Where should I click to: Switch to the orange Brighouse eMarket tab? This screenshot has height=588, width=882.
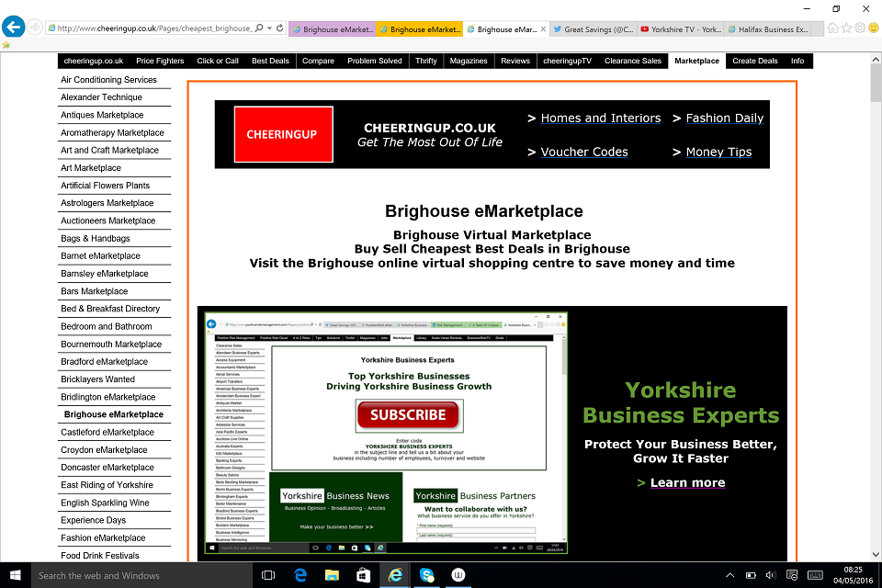pyautogui.click(x=420, y=29)
